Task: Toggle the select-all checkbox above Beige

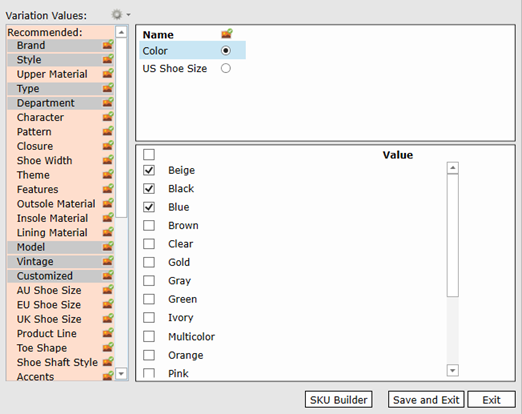Action: click(149, 154)
